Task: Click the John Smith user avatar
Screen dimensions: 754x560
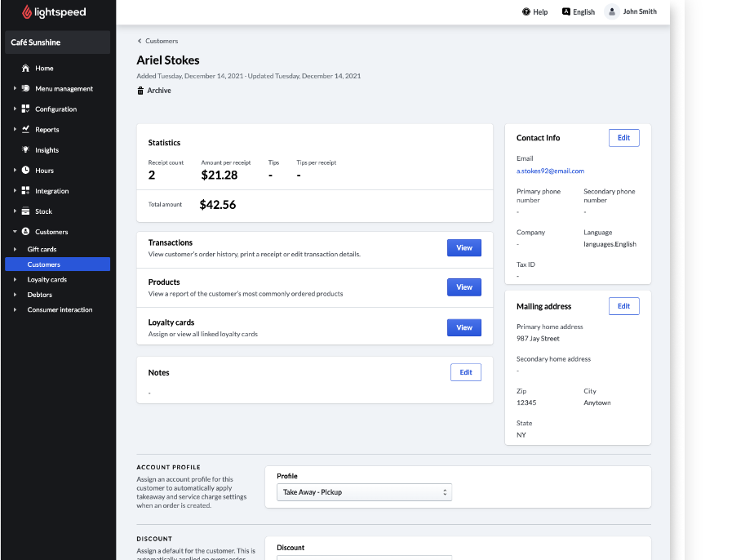Action: click(x=611, y=11)
